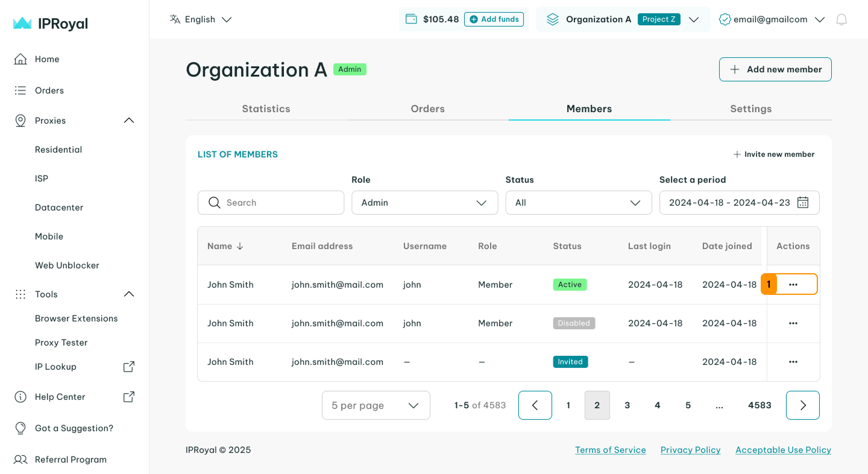
Task: Go to next page arrow
Action: 802,405
